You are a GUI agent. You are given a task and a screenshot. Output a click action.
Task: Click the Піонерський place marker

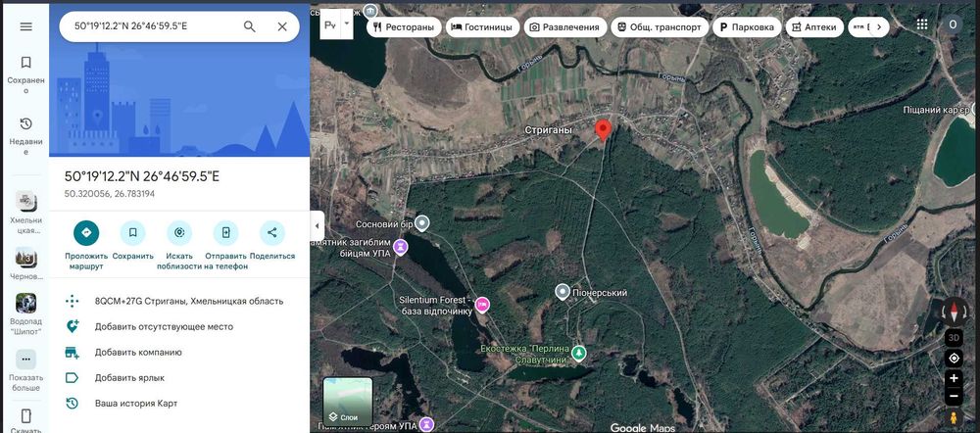click(563, 292)
